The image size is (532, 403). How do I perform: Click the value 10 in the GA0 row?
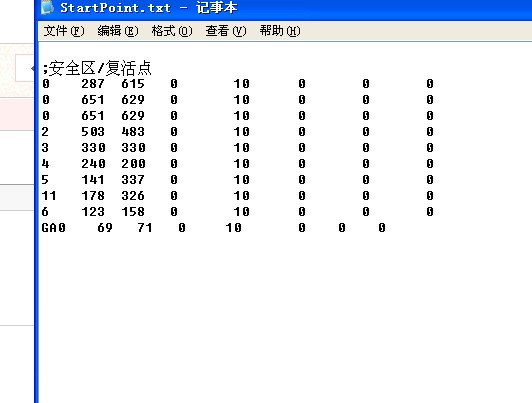pyautogui.click(x=234, y=228)
